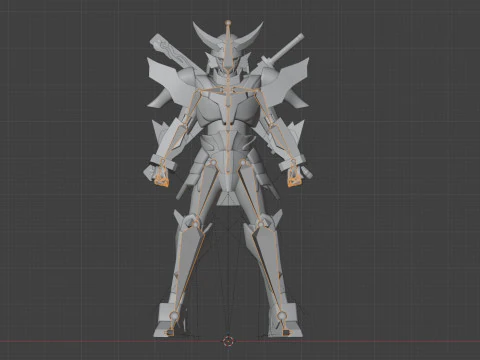Screen dimensions: 480x360
Task: Select the hip joint sphere on the screen-right thigh
Action: tap(243, 163)
